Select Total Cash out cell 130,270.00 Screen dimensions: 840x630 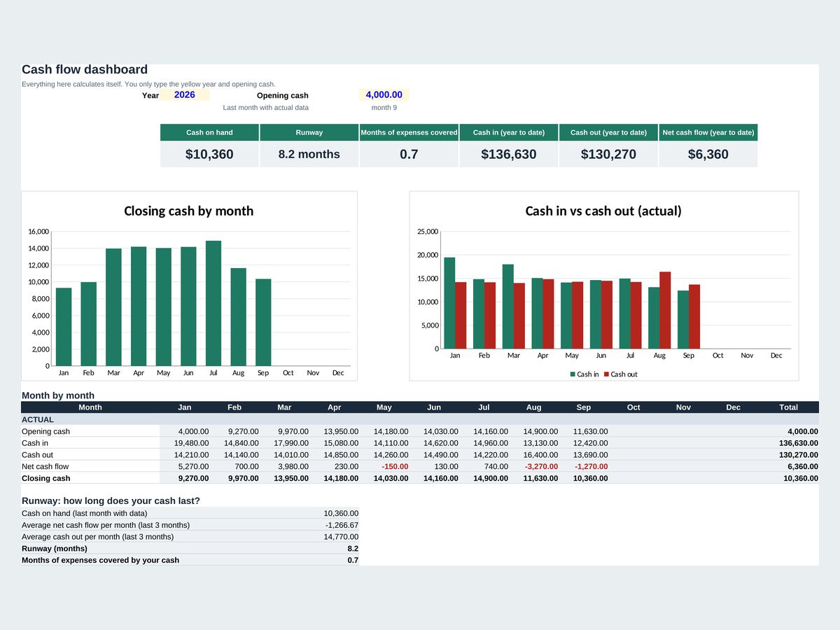[788, 455]
